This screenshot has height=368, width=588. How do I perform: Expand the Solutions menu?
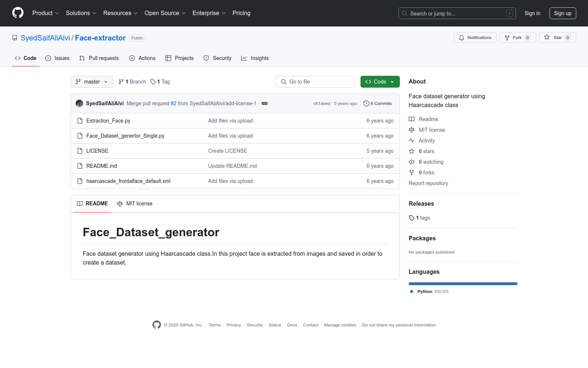click(x=81, y=13)
